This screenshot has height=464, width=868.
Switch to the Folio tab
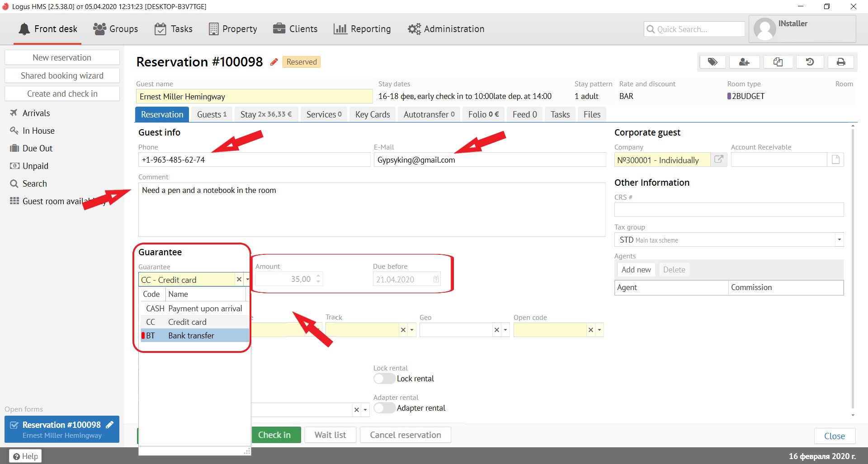coord(483,114)
